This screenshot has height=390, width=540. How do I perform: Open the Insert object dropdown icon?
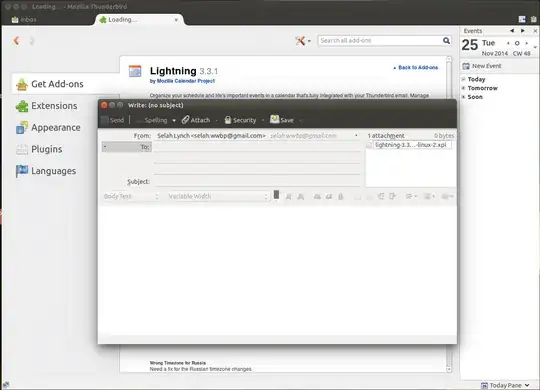pyautogui.click(x=429, y=196)
